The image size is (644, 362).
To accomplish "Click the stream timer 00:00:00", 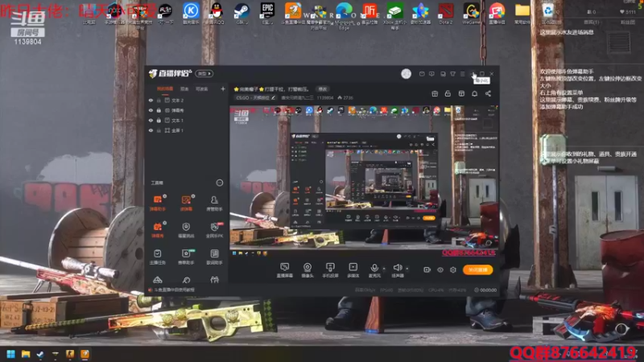I will (485, 290).
